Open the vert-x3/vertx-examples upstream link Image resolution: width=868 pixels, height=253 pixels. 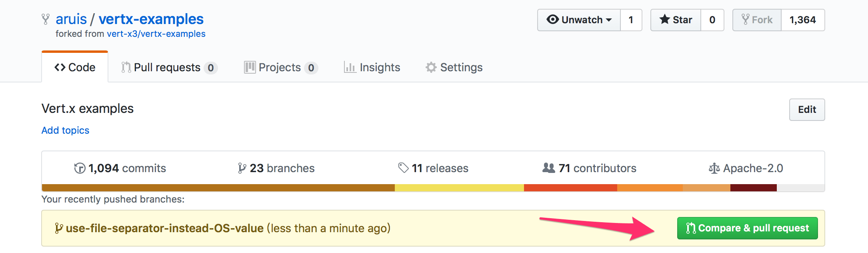[x=156, y=34]
